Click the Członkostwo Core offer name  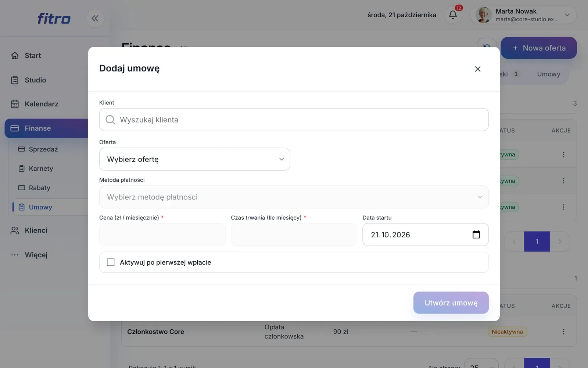point(155,332)
